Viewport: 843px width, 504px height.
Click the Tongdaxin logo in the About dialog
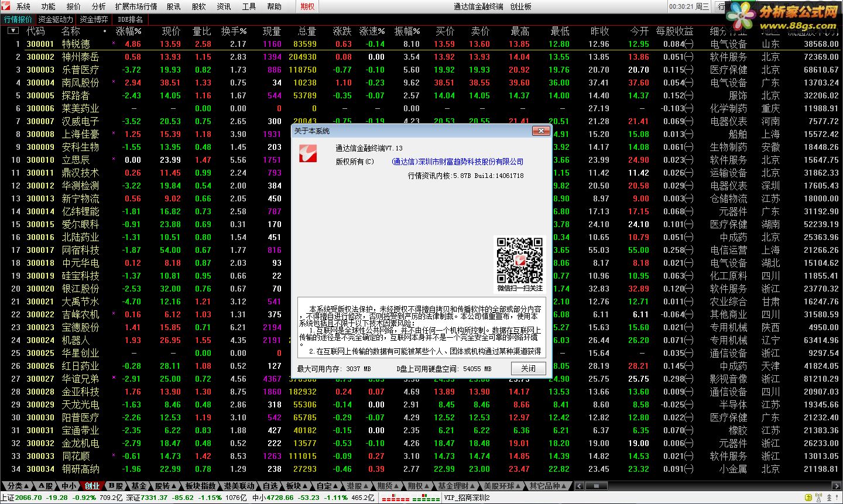[308, 153]
